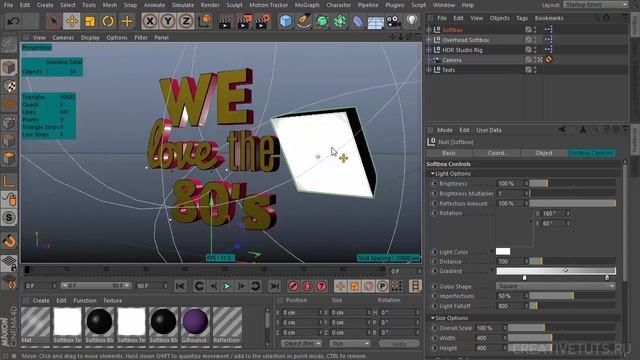
Task: Open the File menu in menu bar
Action: [8, 5]
